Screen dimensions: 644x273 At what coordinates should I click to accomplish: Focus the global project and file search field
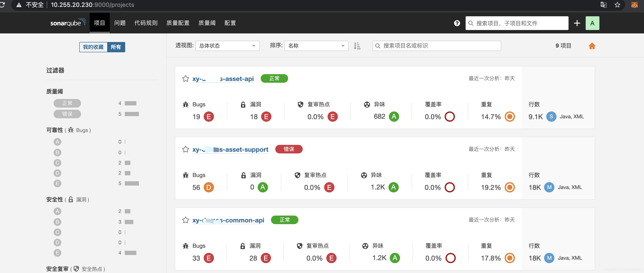517,23
